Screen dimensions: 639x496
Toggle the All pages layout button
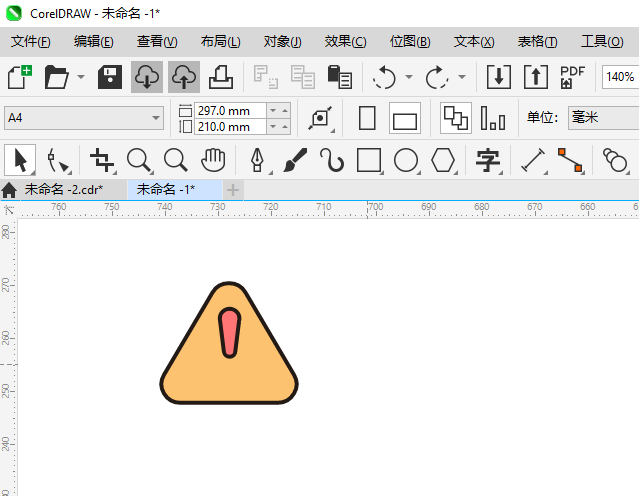coord(456,118)
